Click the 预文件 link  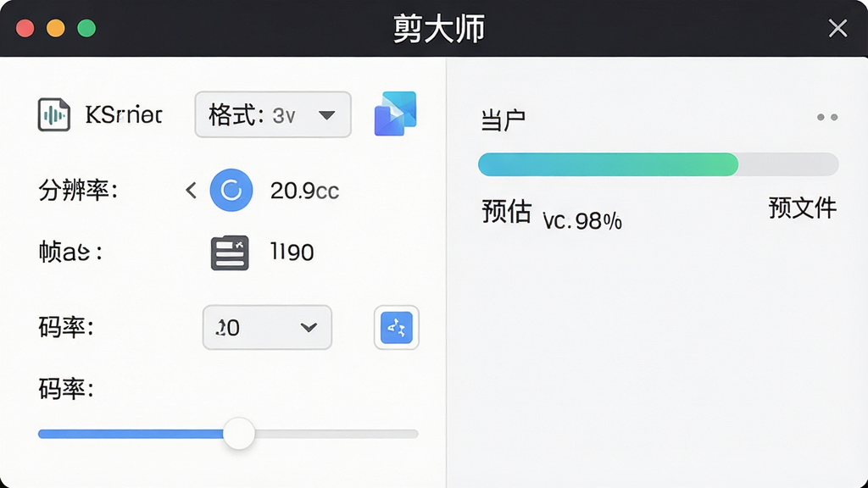(802, 208)
